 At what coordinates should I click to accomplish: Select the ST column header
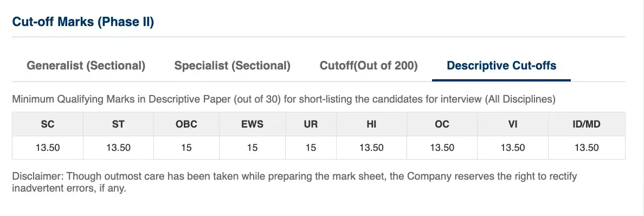pyautogui.click(x=118, y=124)
